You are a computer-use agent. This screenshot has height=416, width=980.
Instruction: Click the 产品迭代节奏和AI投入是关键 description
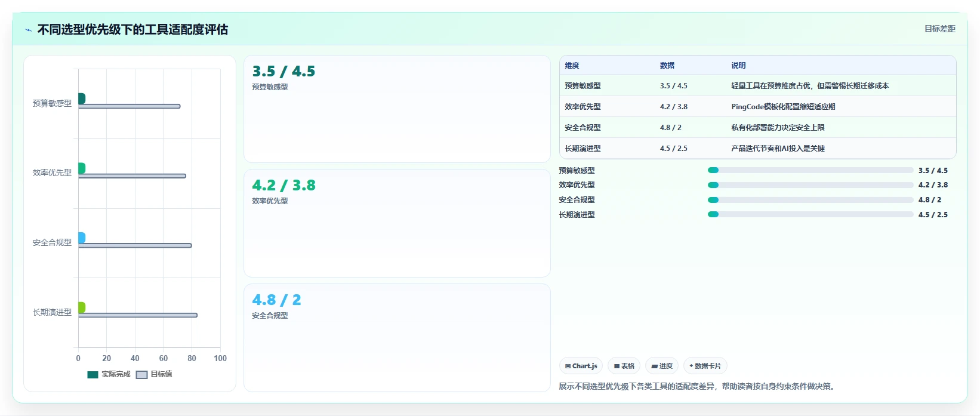point(778,149)
